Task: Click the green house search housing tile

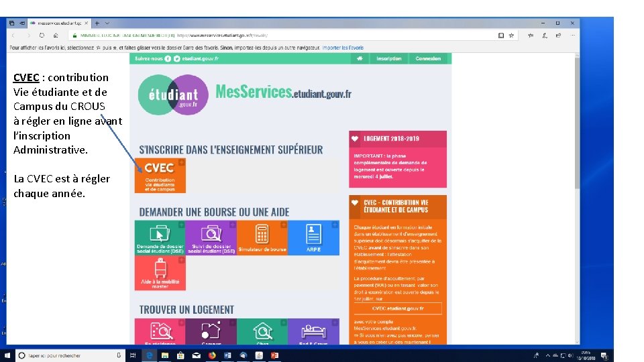Action: tap(262, 332)
